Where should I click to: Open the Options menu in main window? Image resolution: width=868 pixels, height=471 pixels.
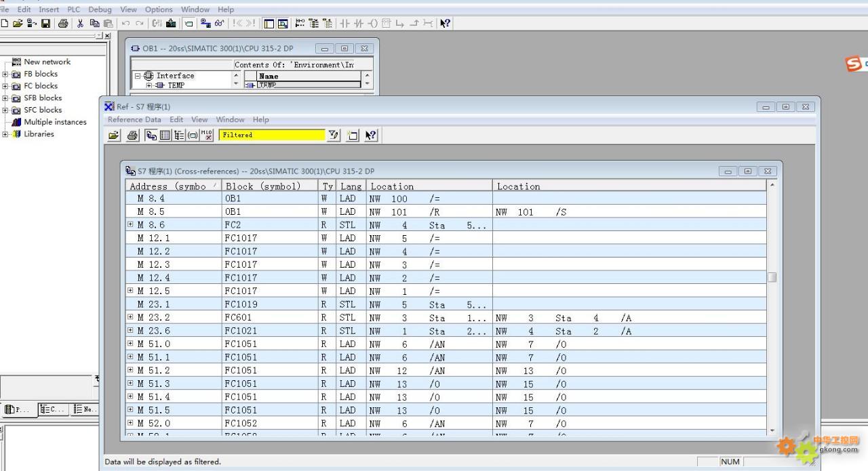(159, 9)
